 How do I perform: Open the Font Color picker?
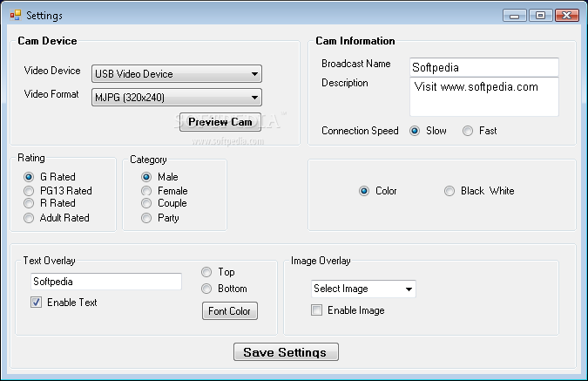pyautogui.click(x=229, y=310)
